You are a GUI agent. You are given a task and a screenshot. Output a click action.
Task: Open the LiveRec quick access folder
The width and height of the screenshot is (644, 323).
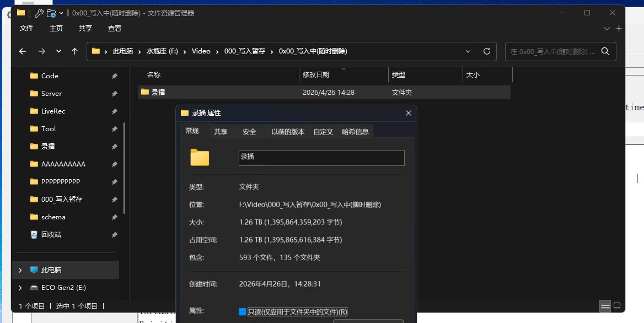tap(53, 111)
